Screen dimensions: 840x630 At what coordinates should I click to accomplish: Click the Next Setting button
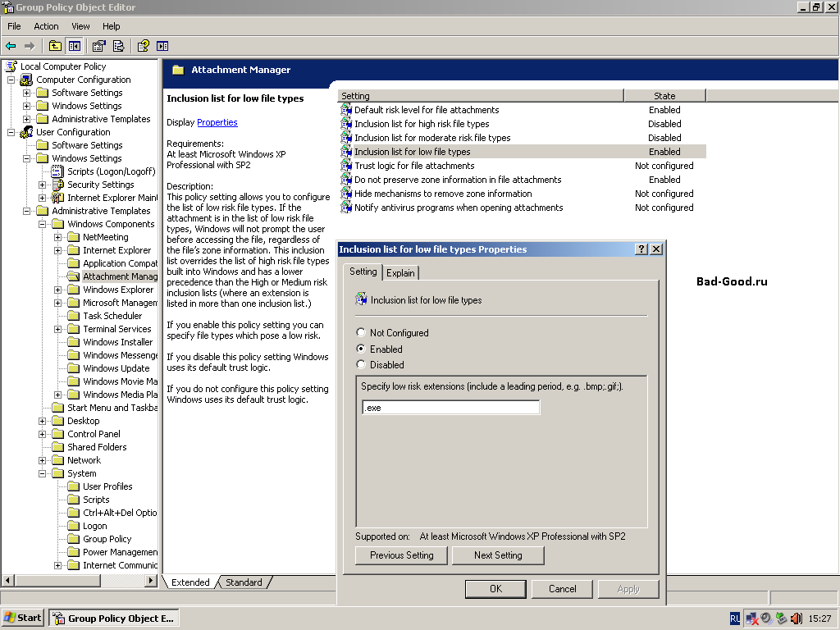pyautogui.click(x=498, y=555)
